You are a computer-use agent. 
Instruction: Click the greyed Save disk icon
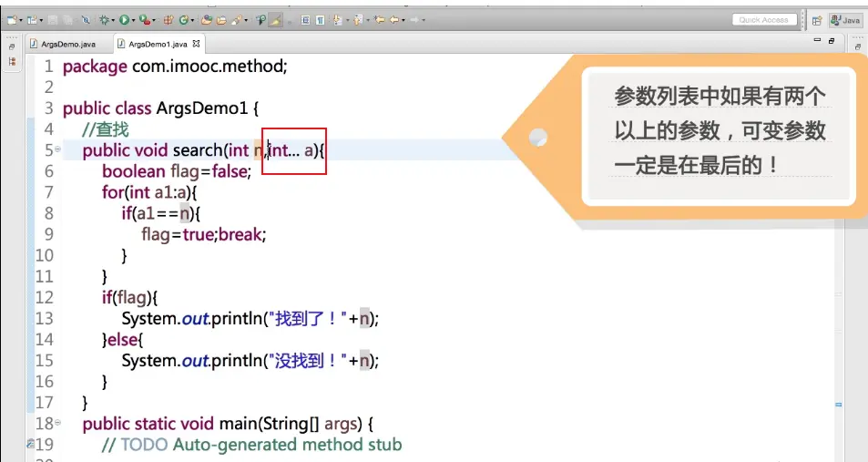(x=53, y=20)
